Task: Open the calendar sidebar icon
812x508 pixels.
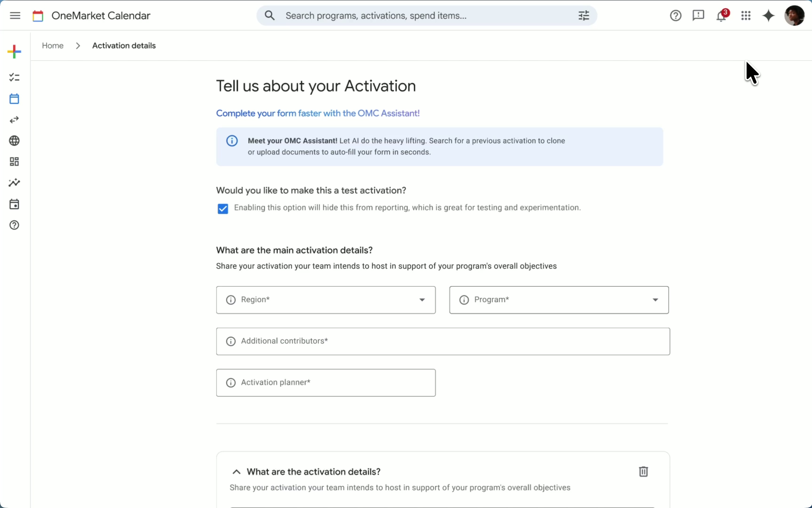Action: pos(14,99)
